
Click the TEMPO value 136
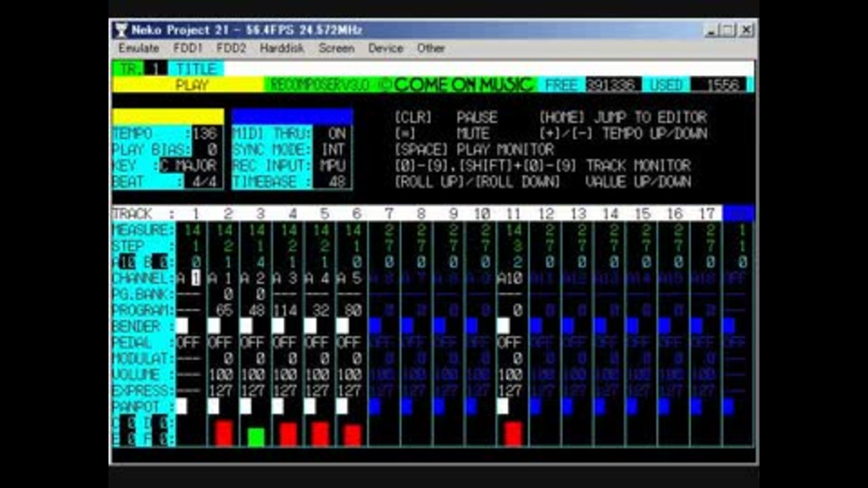click(x=204, y=134)
